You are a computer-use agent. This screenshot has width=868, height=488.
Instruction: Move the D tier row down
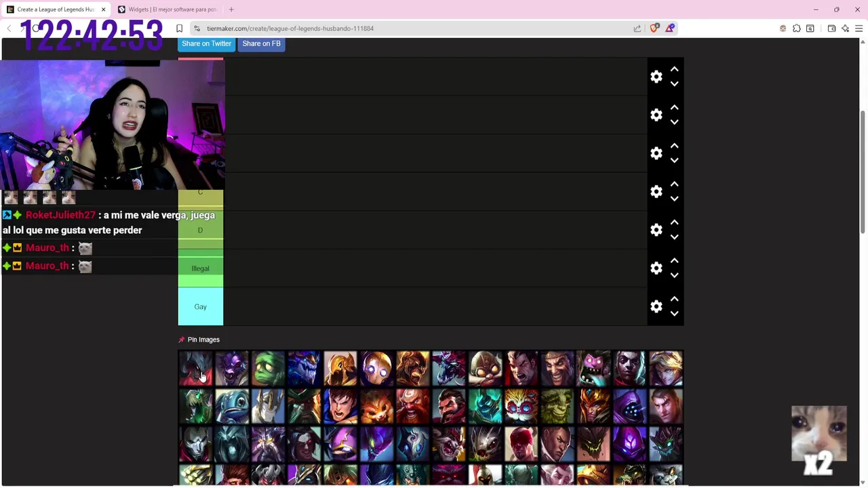(674, 237)
